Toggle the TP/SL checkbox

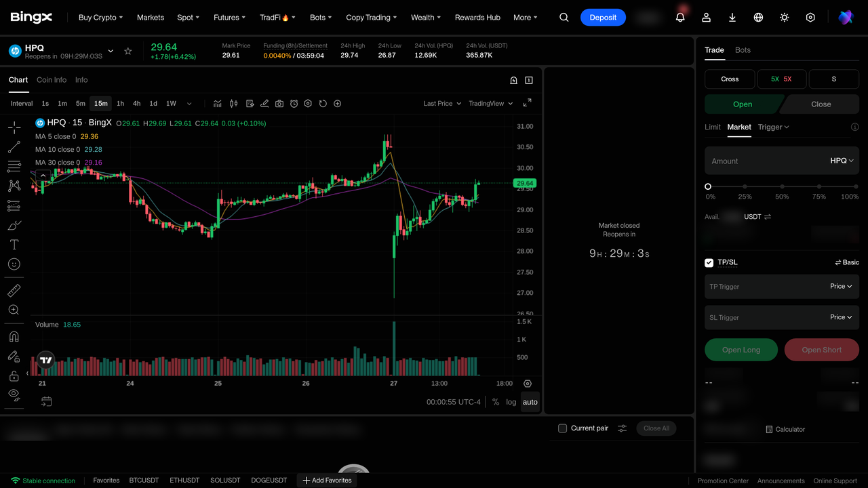(709, 262)
